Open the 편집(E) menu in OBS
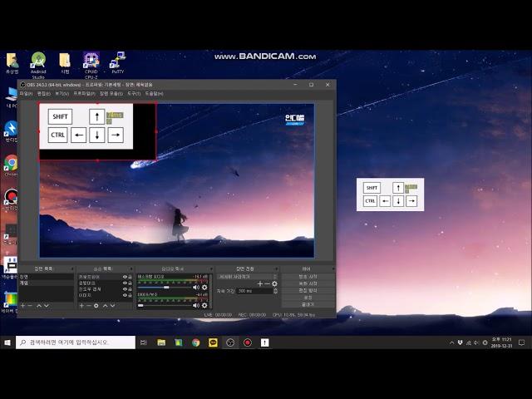Viewport: 532px width, 399px height. click(x=44, y=93)
